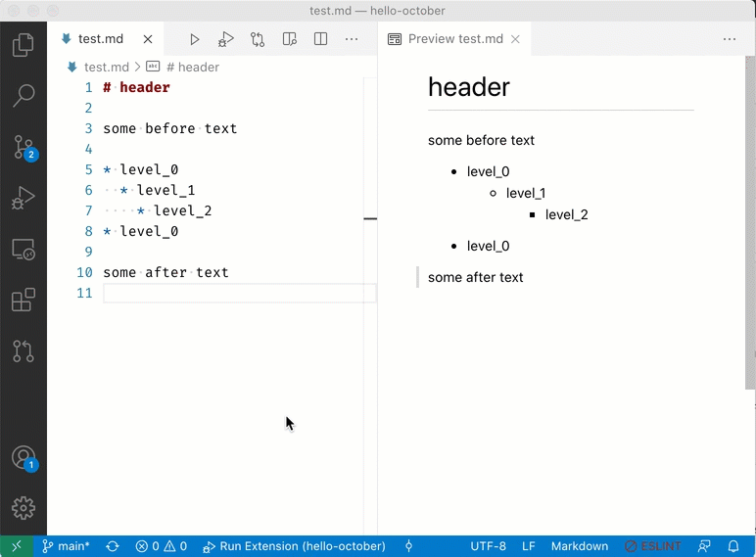Open Source Control view with badge 2
756x557 pixels.
pyautogui.click(x=24, y=148)
